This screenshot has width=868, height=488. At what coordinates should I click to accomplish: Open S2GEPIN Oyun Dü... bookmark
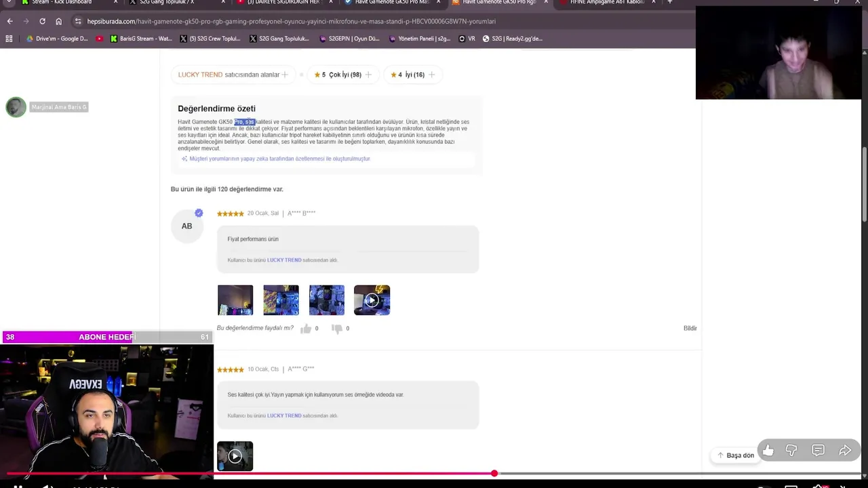(350, 39)
